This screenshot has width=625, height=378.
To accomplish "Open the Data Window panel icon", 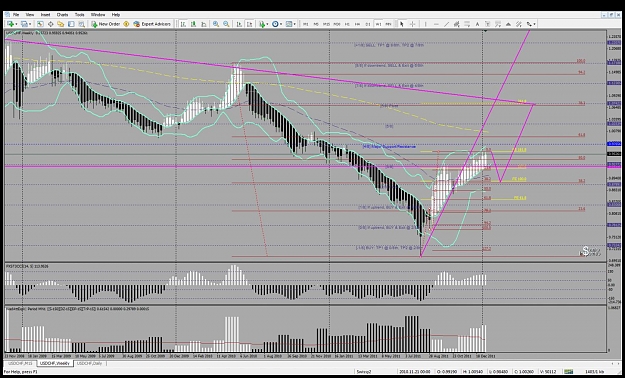I will pos(51,24).
